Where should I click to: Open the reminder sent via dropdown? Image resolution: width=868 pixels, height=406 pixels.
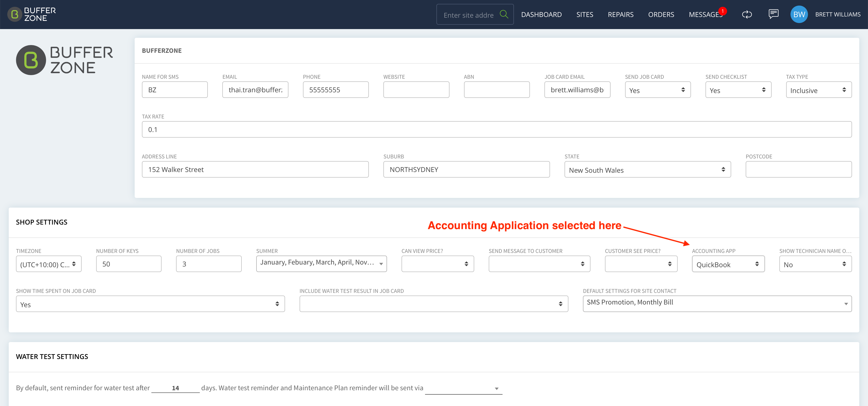pyautogui.click(x=464, y=388)
